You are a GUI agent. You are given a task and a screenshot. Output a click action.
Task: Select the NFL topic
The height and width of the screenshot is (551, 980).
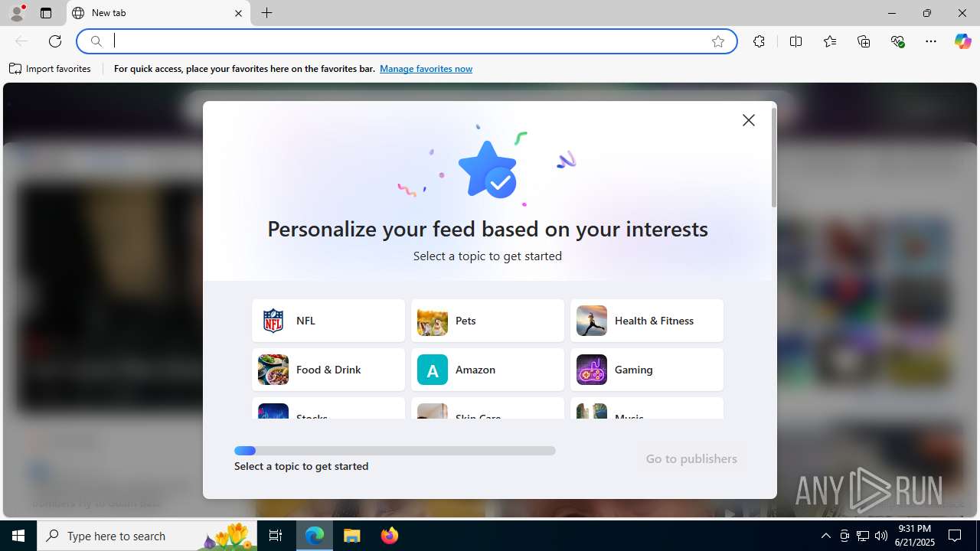tap(328, 321)
